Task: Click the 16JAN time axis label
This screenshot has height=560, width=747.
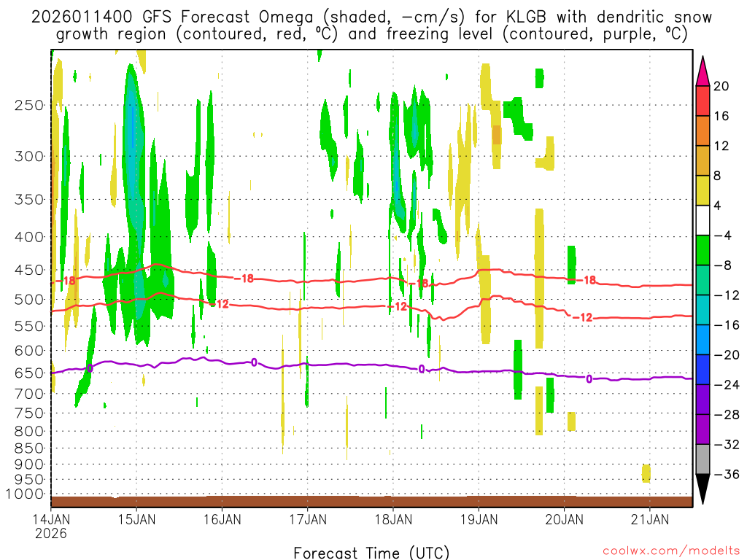Action: coord(222,519)
